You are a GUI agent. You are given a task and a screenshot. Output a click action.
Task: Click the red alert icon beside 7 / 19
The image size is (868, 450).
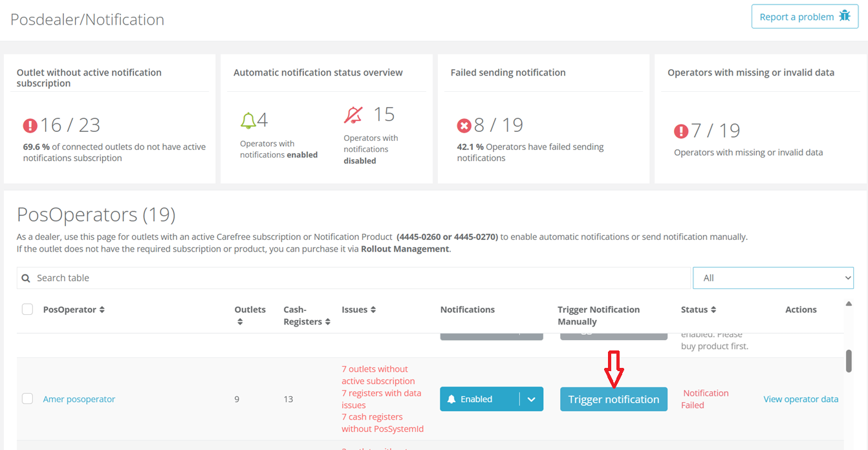[x=681, y=131]
